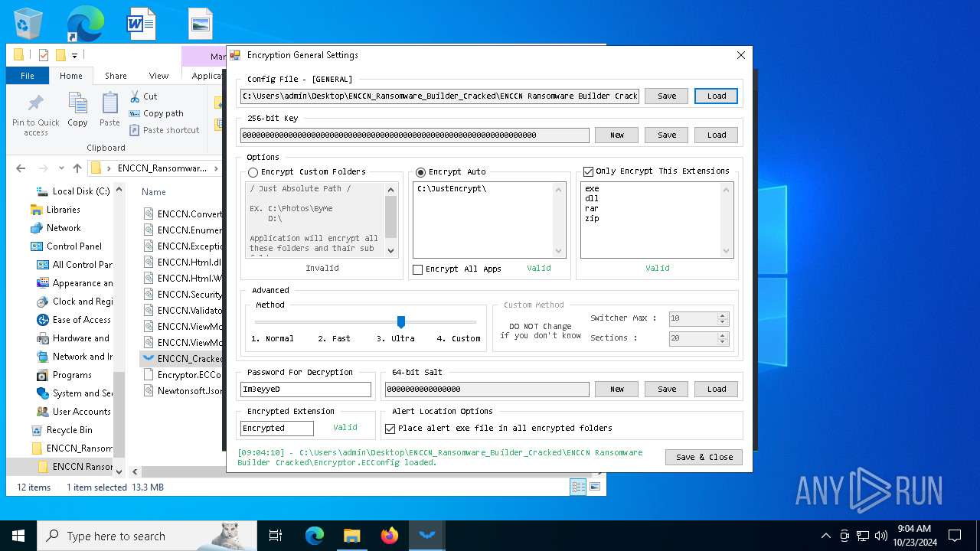Click the Password For Decryption field
The image size is (980, 551).
pos(305,390)
